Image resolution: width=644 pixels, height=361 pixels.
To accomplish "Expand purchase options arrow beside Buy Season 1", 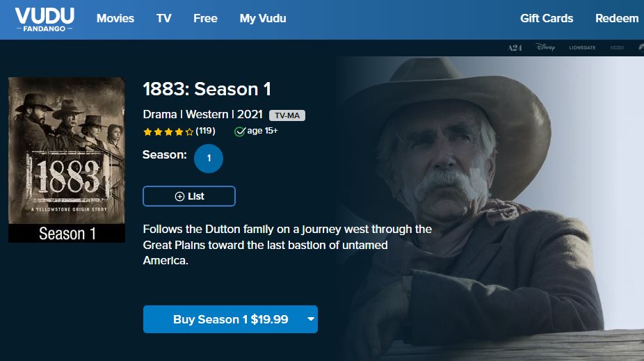I will click(x=311, y=319).
